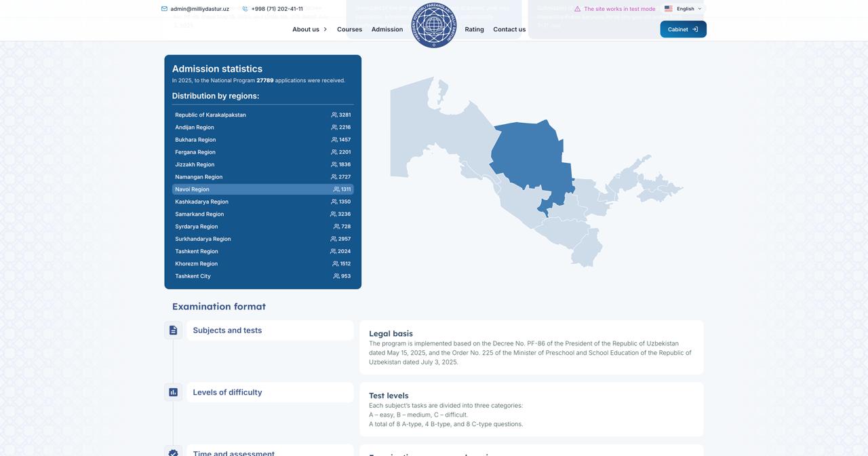Click the admin@milliydastur.uz email link

tap(199, 9)
